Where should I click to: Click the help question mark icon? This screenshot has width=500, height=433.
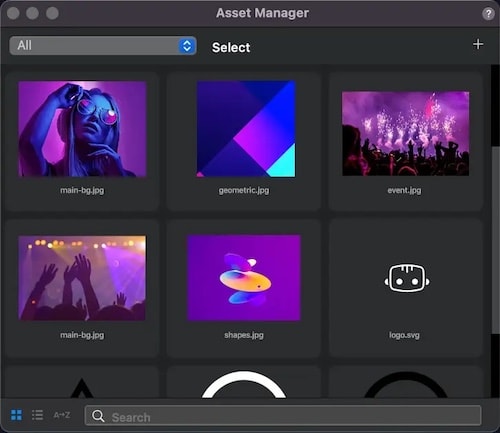point(488,14)
